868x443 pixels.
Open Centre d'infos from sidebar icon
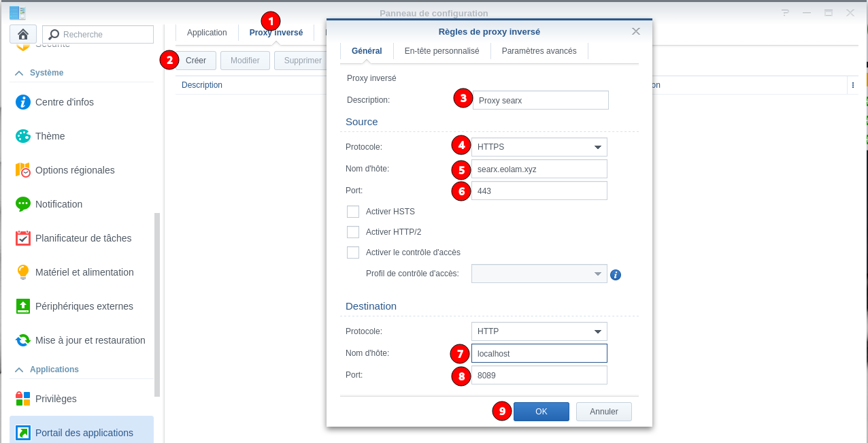coord(23,102)
